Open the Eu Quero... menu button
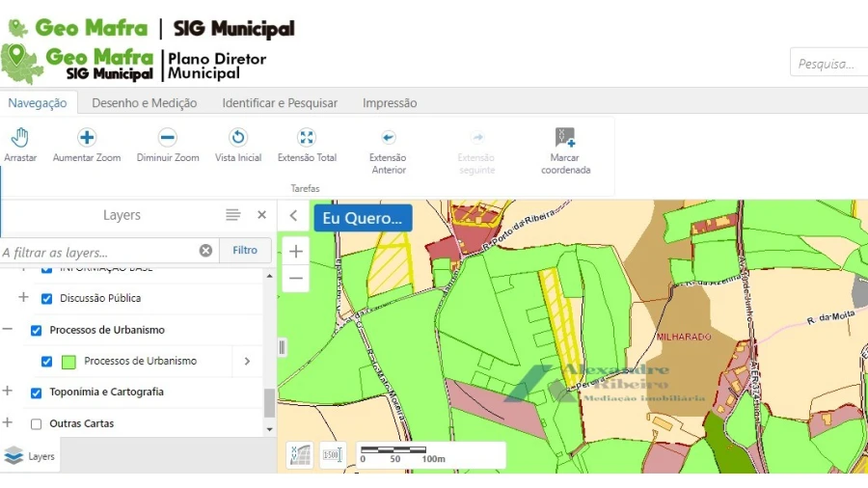The width and height of the screenshot is (868, 488). point(363,218)
